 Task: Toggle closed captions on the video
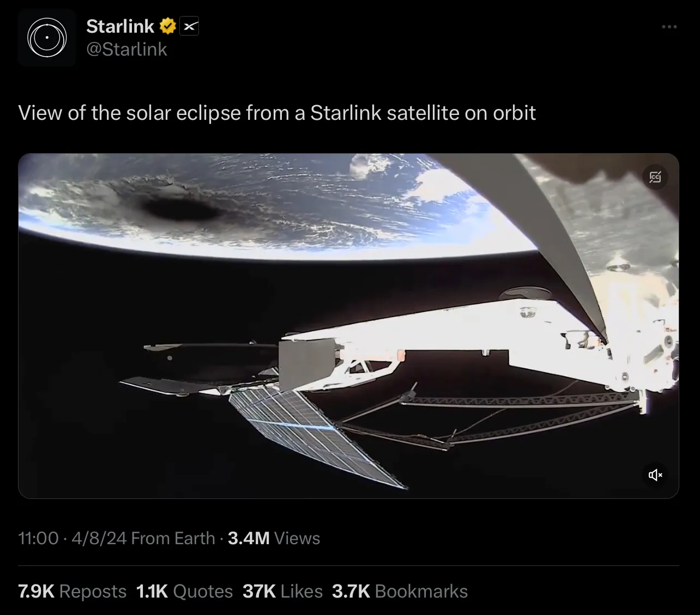pos(655,176)
